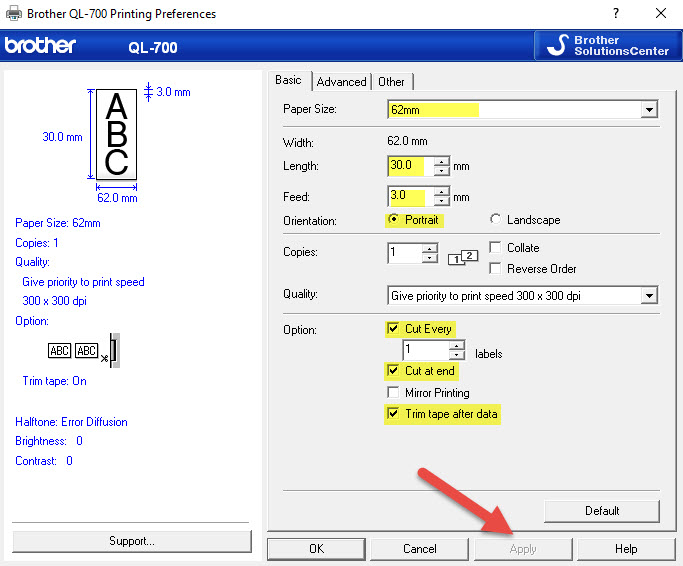This screenshot has height=566, width=683.
Task: Toggle the Cut Every checkbox
Action: tap(393, 329)
